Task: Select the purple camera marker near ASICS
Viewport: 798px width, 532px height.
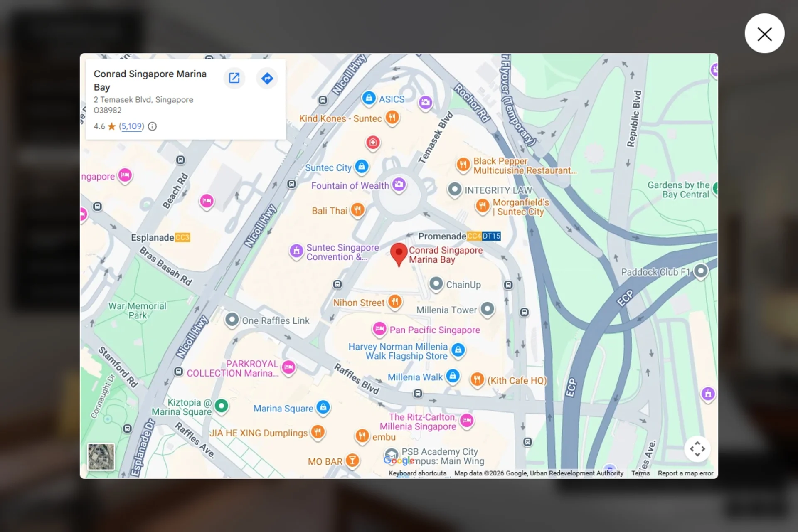Action: tap(425, 103)
